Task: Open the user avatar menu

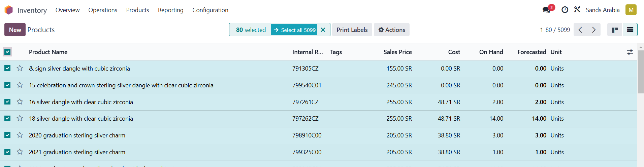Action: (631, 10)
